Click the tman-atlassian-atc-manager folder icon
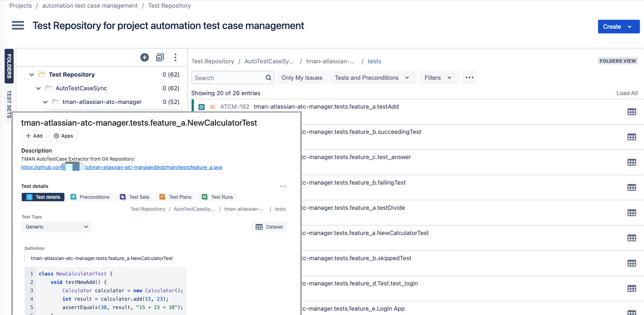 (55, 102)
